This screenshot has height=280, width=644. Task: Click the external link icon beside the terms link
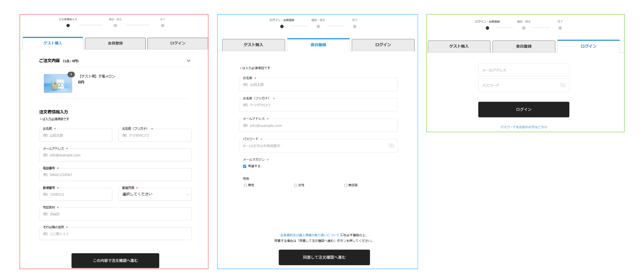(x=342, y=235)
